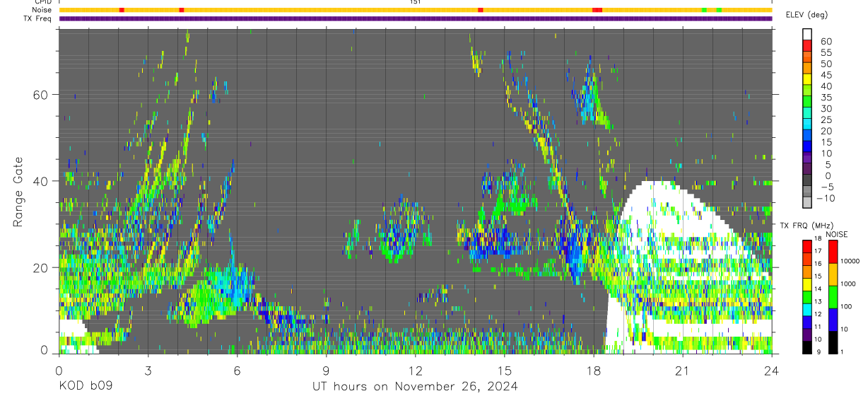Click the x-axis tick label '15'
868x401 pixels.
504,371
